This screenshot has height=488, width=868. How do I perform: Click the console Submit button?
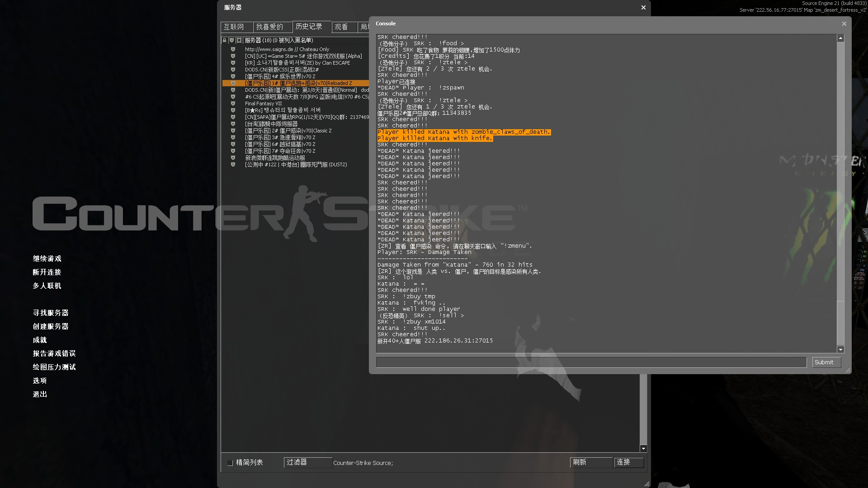[x=826, y=362]
